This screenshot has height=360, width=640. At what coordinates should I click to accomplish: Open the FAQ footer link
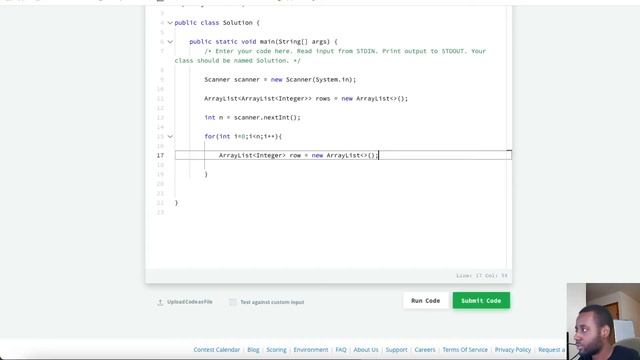(x=341, y=350)
